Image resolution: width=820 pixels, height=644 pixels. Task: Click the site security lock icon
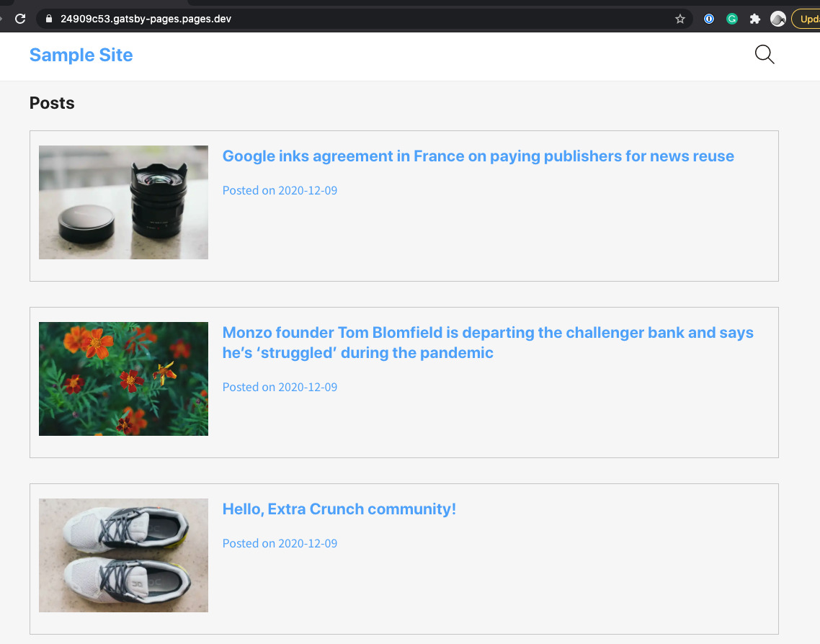pyautogui.click(x=48, y=19)
